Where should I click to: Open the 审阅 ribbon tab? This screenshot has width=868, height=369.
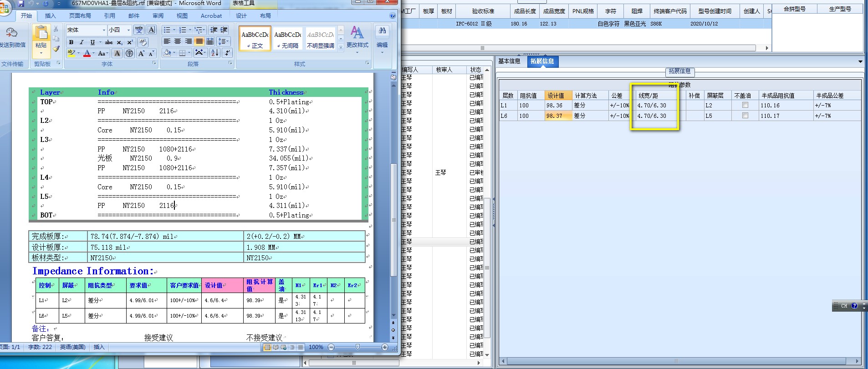click(x=158, y=15)
